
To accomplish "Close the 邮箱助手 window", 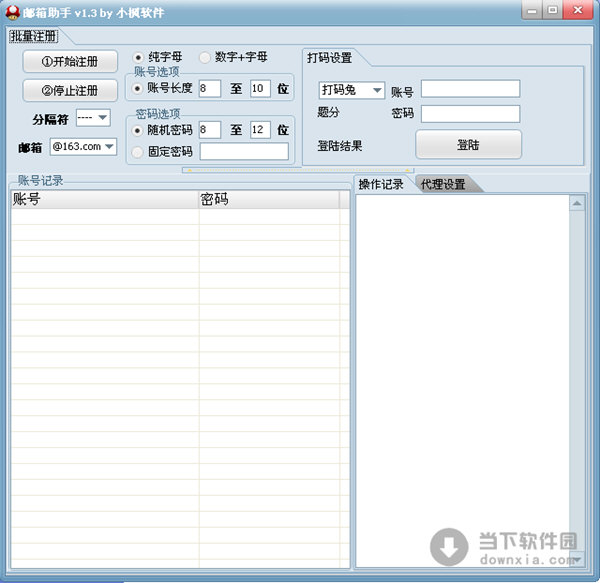I will 578,10.
